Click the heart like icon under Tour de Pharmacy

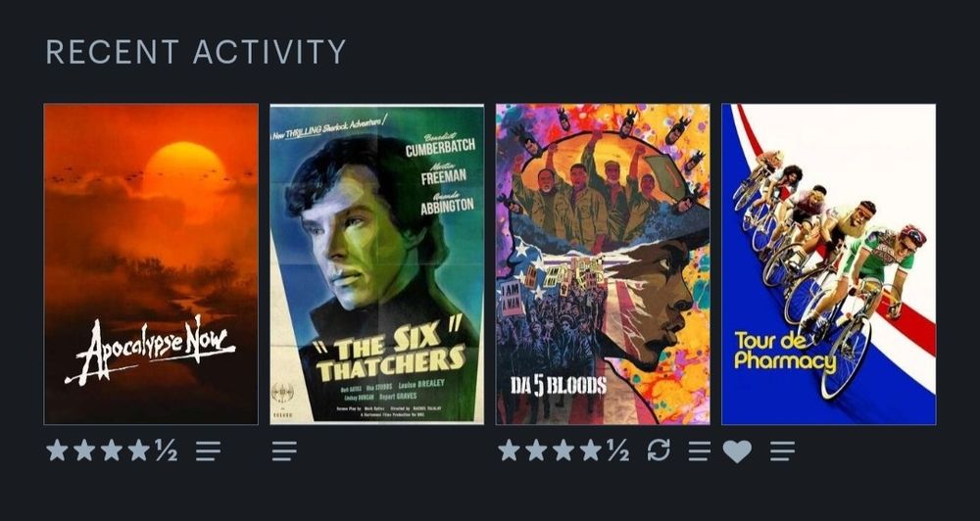(x=738, y=451)
